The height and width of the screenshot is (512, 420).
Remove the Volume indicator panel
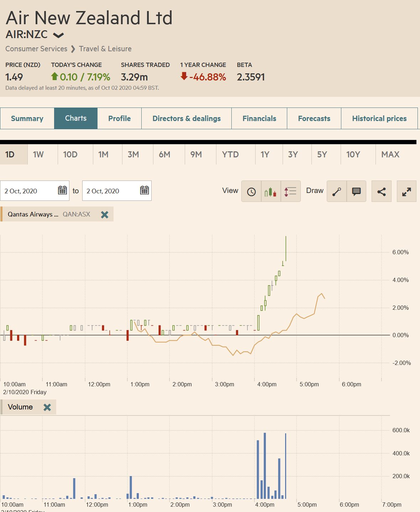(x=47, y=407)
